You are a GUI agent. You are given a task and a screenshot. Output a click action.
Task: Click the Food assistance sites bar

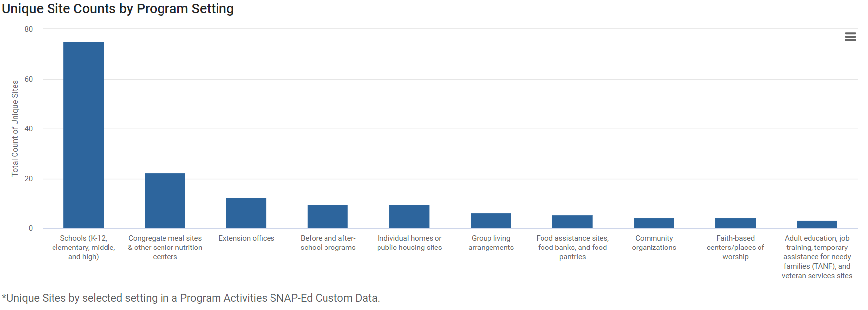pyautogui.click(x=572, y=222)
